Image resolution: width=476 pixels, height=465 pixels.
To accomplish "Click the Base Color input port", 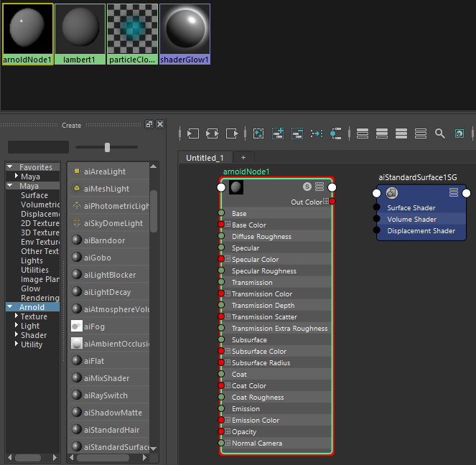I will click(x=221, y=225).
